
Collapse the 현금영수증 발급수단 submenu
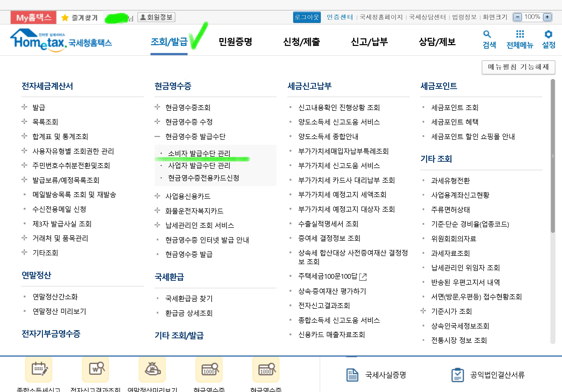157,136
